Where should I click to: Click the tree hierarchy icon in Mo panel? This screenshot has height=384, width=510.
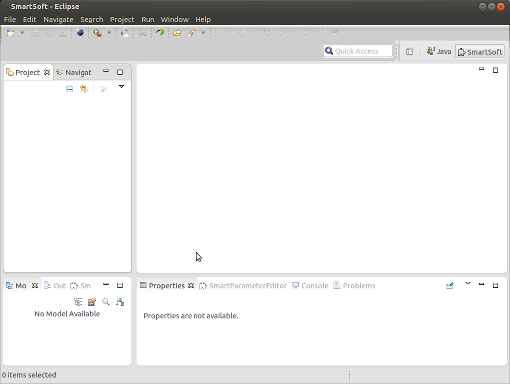click(78, 302)
